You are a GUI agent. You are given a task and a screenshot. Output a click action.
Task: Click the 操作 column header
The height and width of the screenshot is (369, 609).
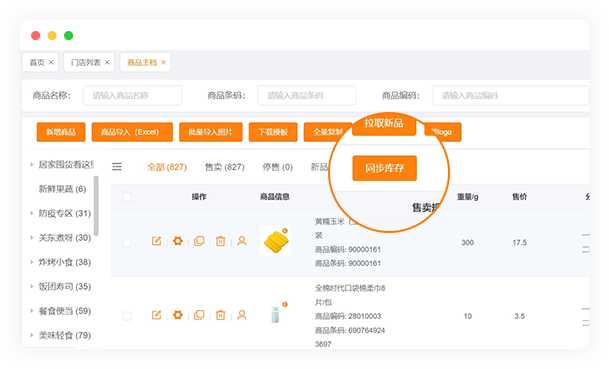click(x=199, y=197)
